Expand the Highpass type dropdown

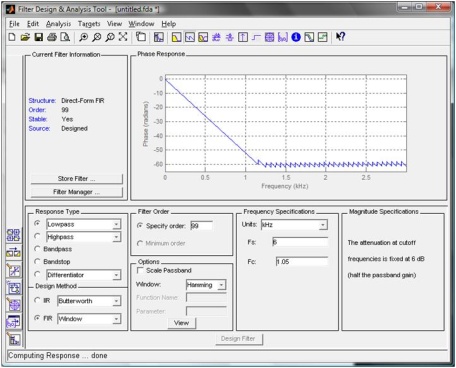[116, 237]
